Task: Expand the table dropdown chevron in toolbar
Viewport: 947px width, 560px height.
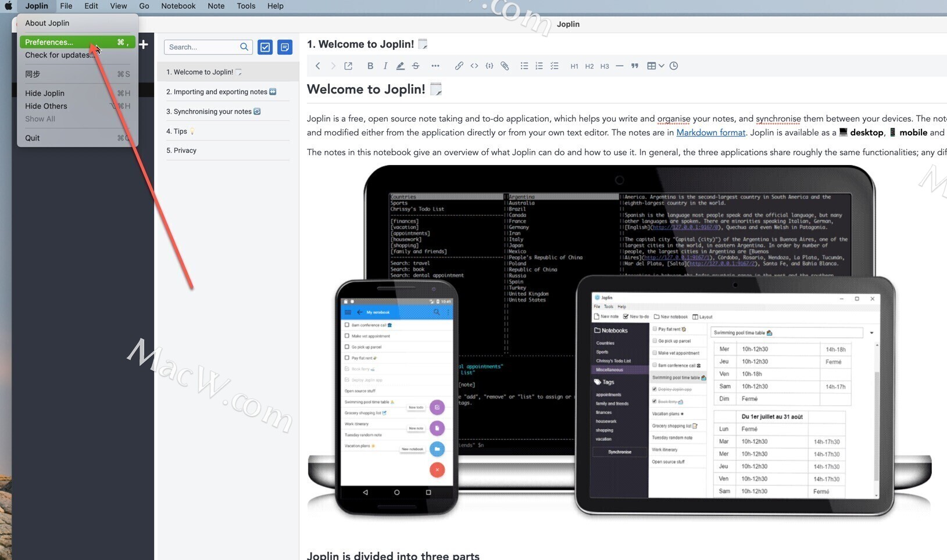Action: [x=662, y=66]
